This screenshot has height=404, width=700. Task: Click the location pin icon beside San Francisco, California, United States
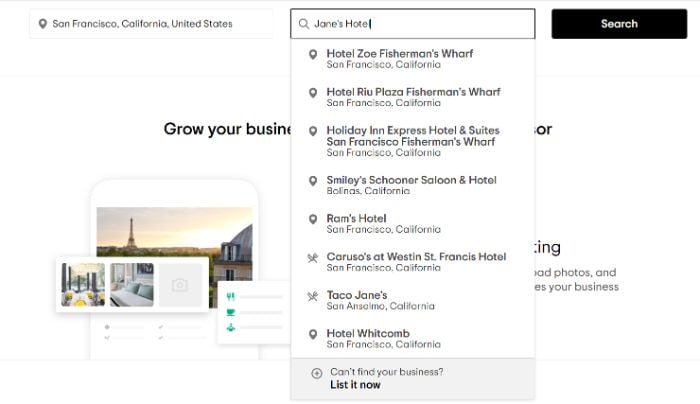(43, 24)
